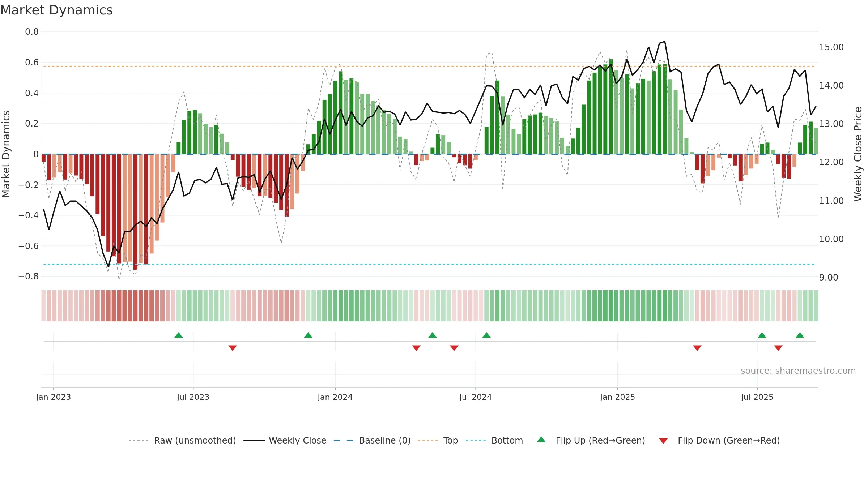Screen dimensions: 868x488
Task: Toggle the Raw (unsmoothed) legend entry
Action: (182, 440)
